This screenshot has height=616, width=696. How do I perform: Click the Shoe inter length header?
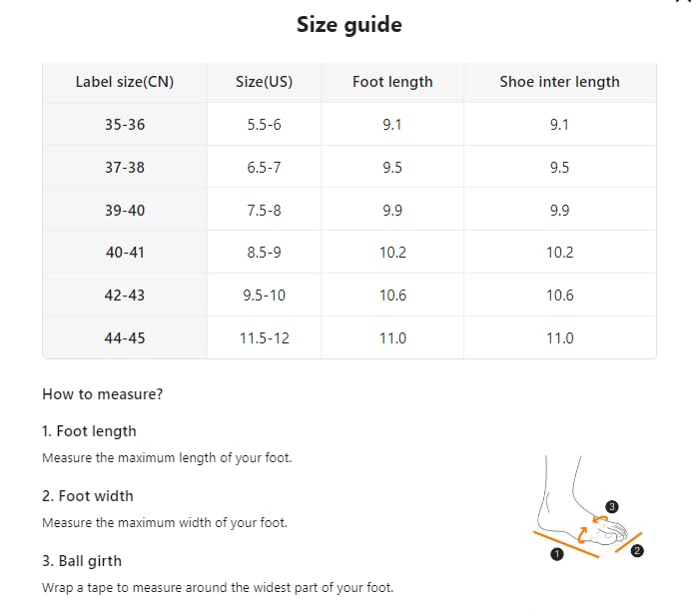560,82
